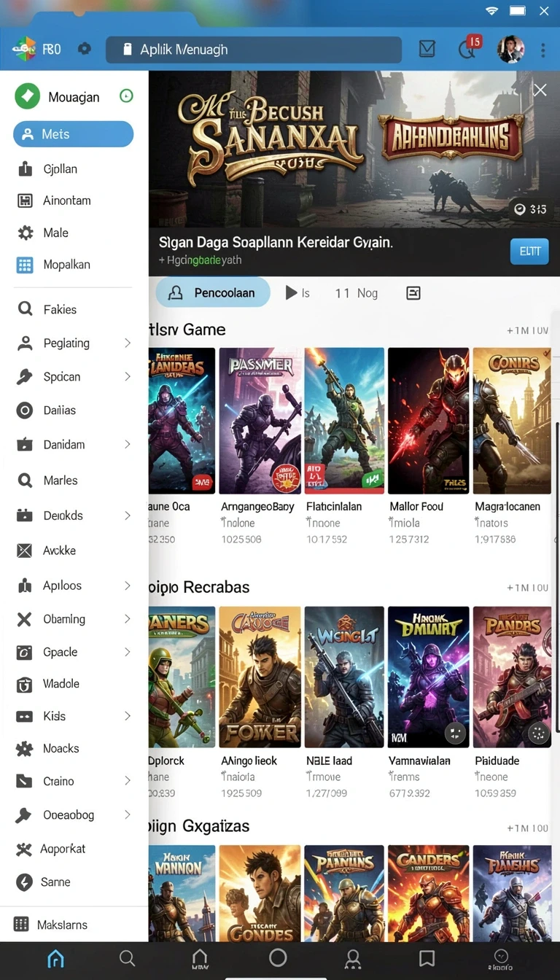Open the Conirs game thumbnail
560x980 pixels.
click(x=512, y=421)
